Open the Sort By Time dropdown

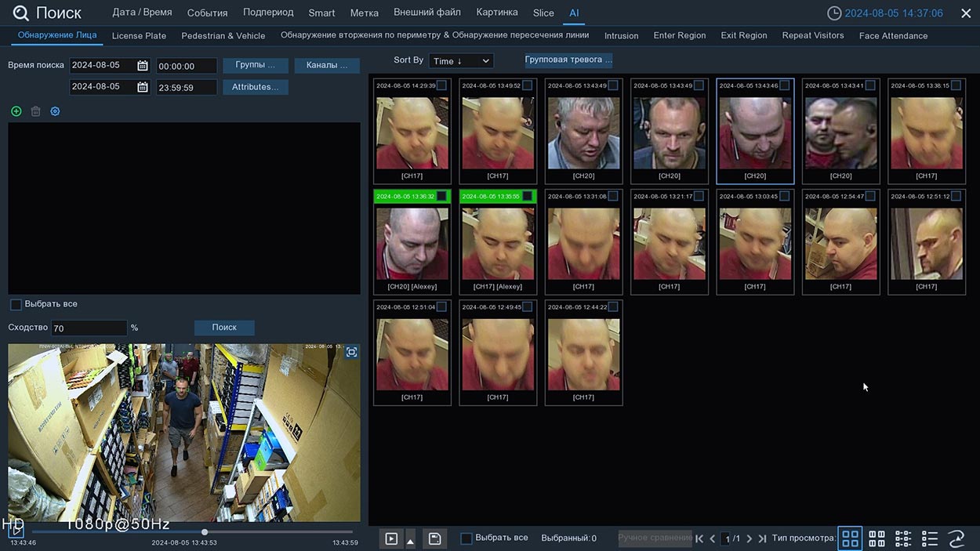click(x=461, y=60)
